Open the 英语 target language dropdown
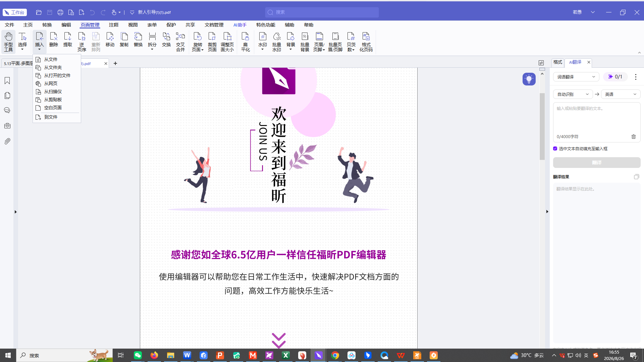The width and height of the screenshot is (644, 362). (x=621, y=94)
